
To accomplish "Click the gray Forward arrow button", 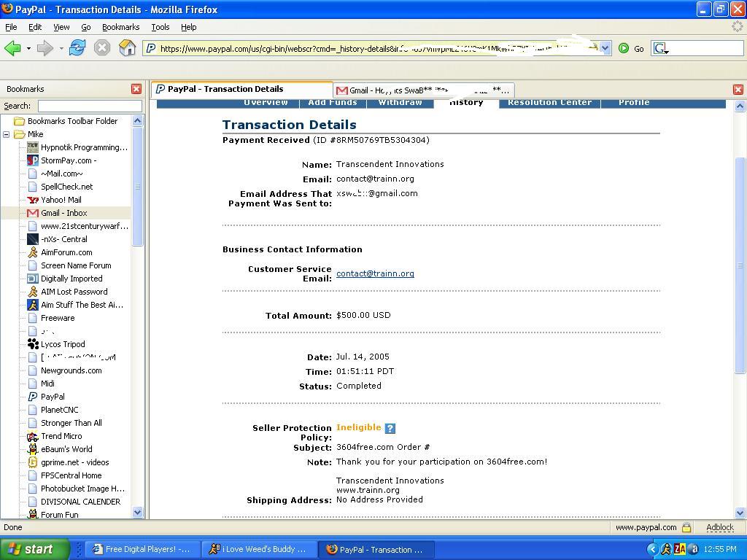I will point(44,47).
